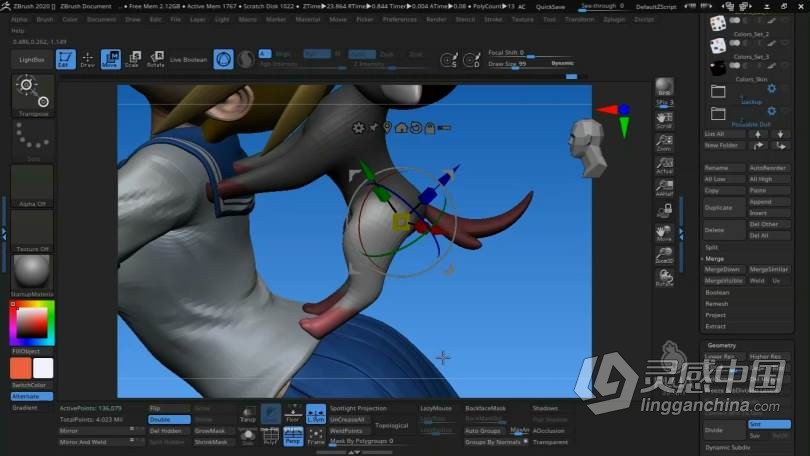Toggle the Persp perspective button
The width and height of the screenshot is (810, 456).
click(293, 436)
